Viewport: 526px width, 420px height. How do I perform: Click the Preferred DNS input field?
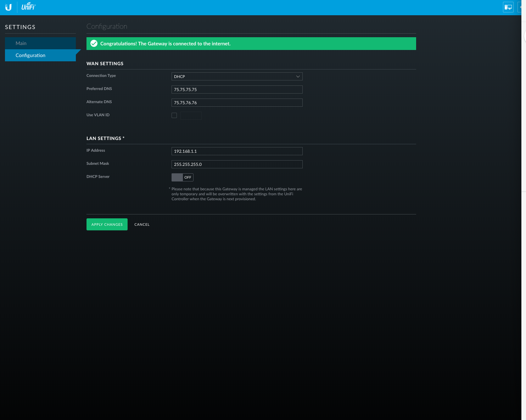[x=236, y=90]
